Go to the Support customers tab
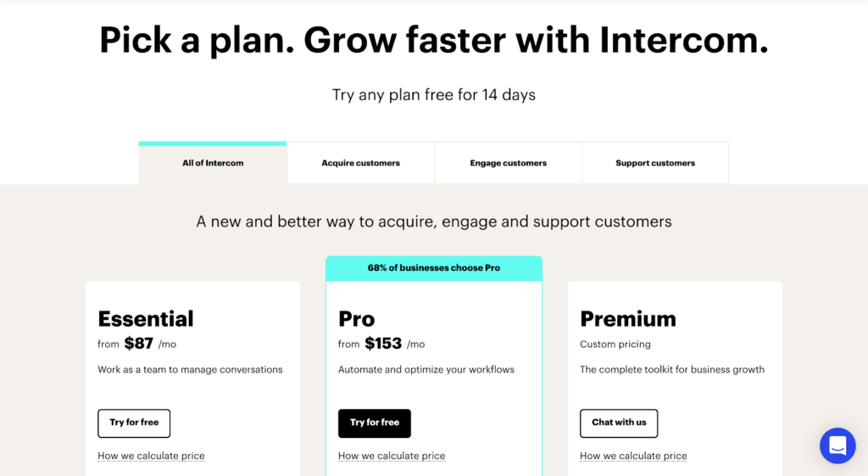Screen dimensions: 868x476 [x=655, y=163]
